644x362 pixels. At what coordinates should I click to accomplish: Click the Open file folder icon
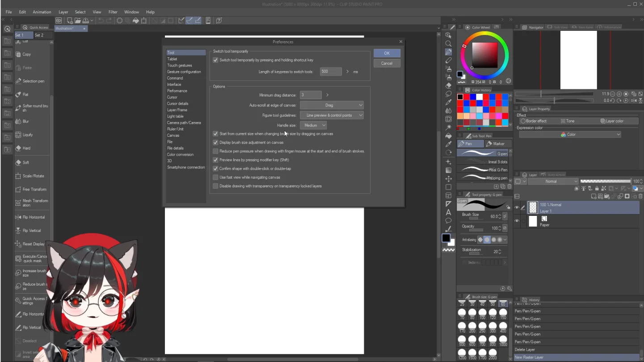click(x=78, y=21)
